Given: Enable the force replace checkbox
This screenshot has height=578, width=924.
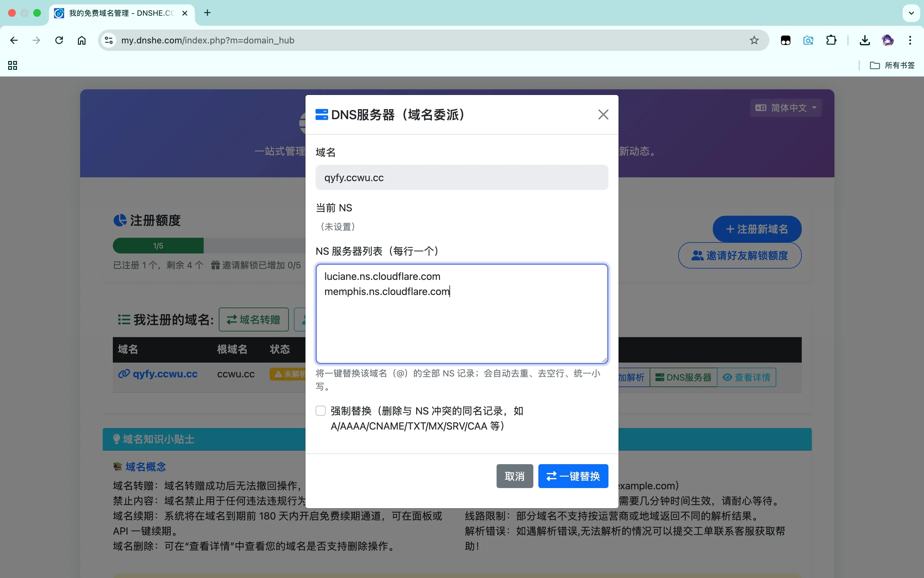Looking at the screenshot, I should pos(321,411).
